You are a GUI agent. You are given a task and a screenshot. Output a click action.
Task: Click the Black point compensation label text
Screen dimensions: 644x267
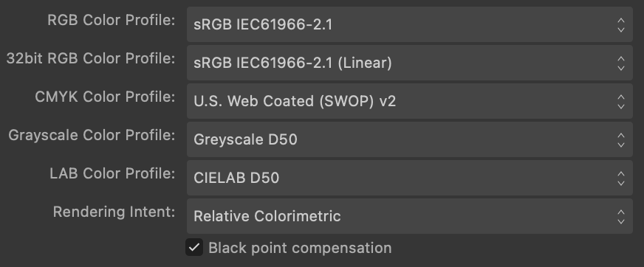(300, 248)
